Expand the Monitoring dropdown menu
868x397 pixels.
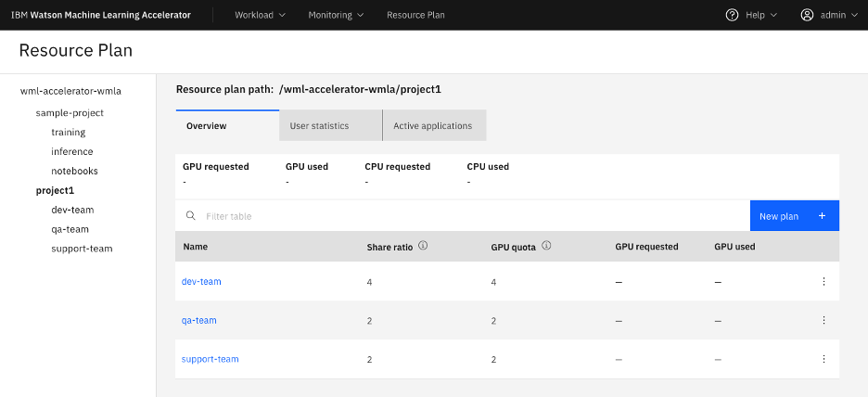point(336,15)
